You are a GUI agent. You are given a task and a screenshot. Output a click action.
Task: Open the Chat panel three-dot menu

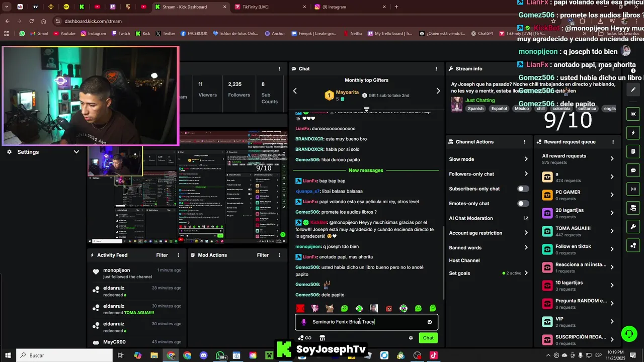click(436, 69)
